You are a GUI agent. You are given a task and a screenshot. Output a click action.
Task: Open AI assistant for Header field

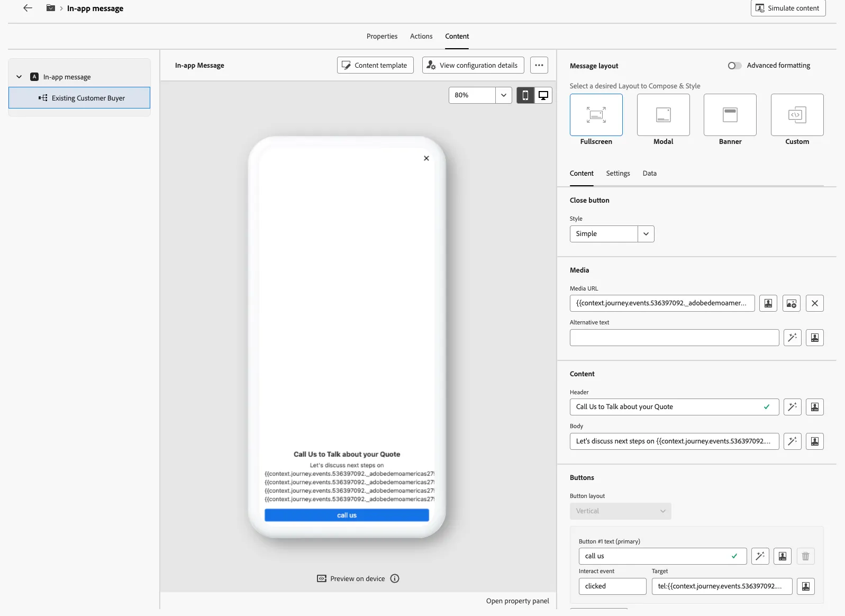click(793, 407)
